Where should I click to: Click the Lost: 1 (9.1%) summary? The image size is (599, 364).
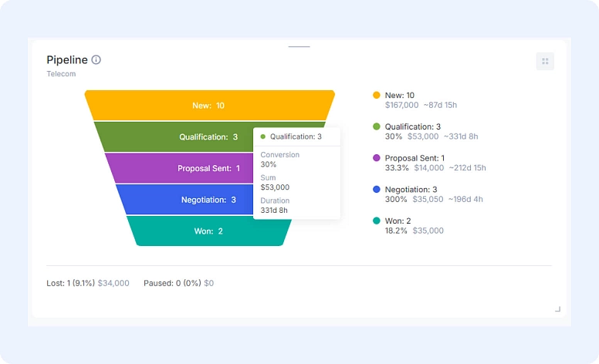(x=70, y=283)
